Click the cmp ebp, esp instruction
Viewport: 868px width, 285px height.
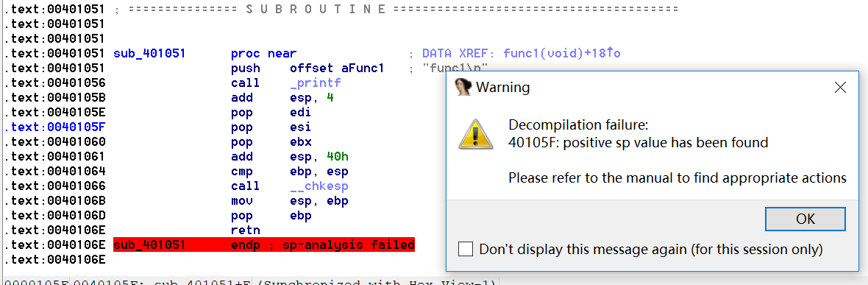point(289,172)
